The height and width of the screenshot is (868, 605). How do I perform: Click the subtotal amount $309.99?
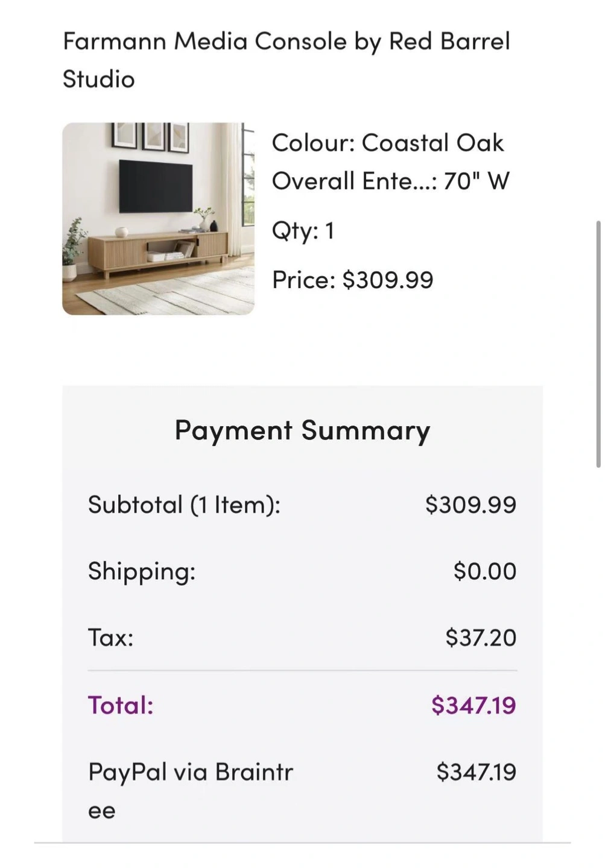[x=470, y=505]
